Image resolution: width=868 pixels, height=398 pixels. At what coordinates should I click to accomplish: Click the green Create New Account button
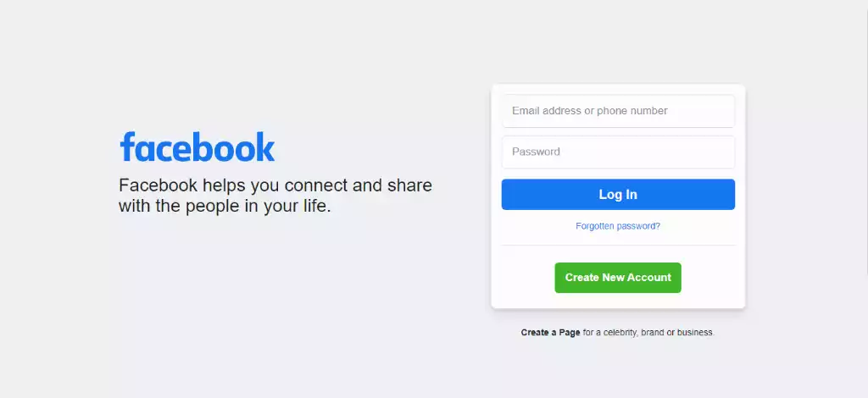618,278
